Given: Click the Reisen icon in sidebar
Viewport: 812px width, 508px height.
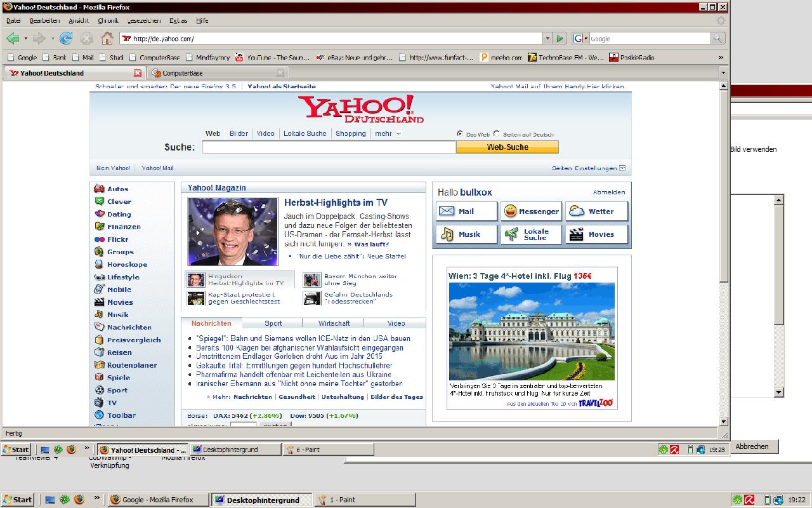Looking at the screenshot, I should pos(99,352).
